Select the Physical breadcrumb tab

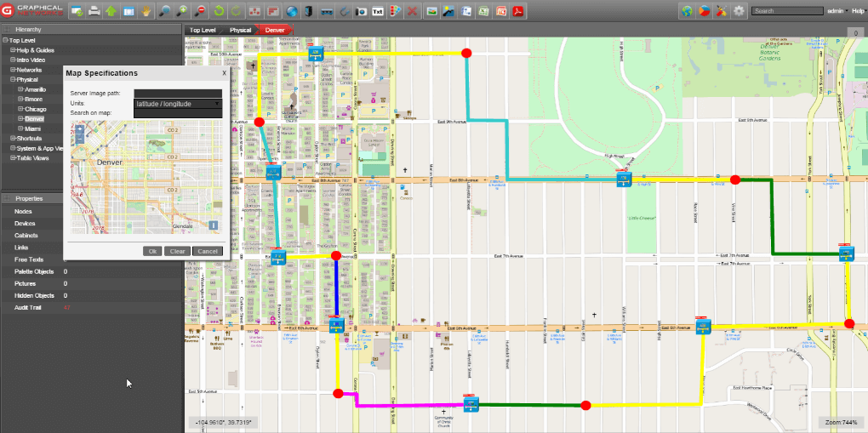[240, 30]
